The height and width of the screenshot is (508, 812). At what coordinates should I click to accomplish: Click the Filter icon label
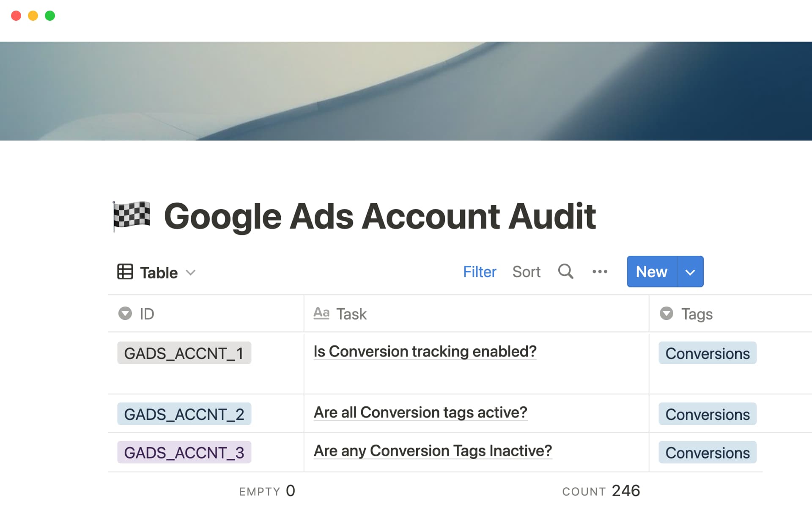click(480, 272)
